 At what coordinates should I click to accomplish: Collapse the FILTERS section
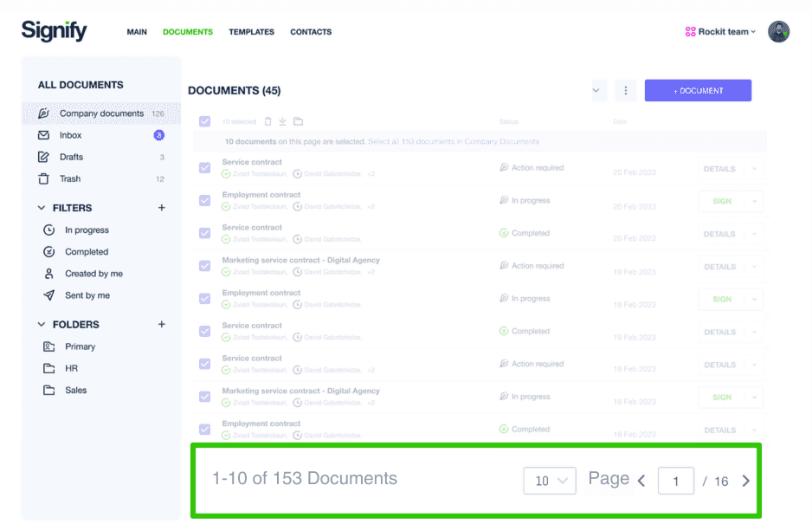click(42, 208)
